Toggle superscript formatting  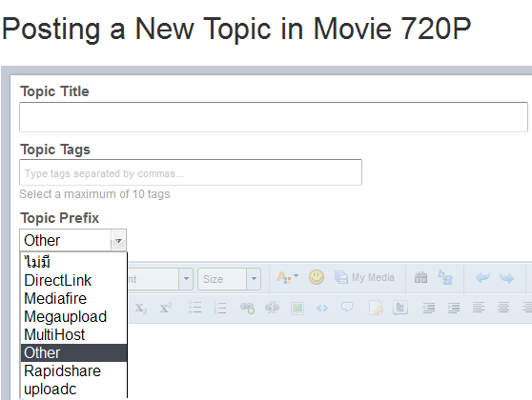coord(166,308)
